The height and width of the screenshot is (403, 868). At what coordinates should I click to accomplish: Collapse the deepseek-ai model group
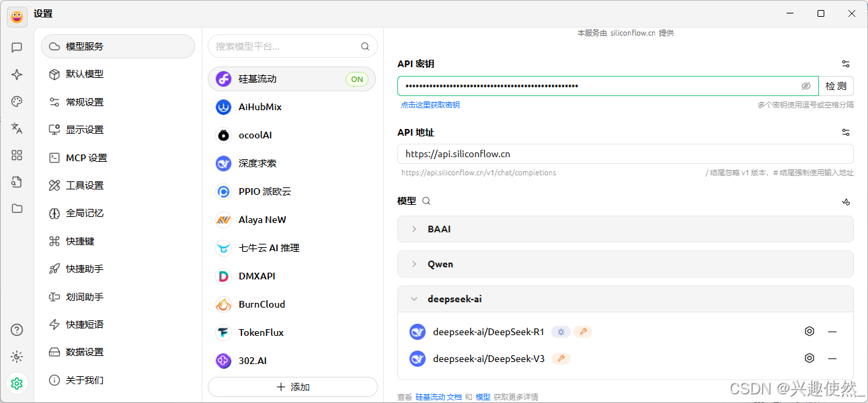tap(625, 299)
